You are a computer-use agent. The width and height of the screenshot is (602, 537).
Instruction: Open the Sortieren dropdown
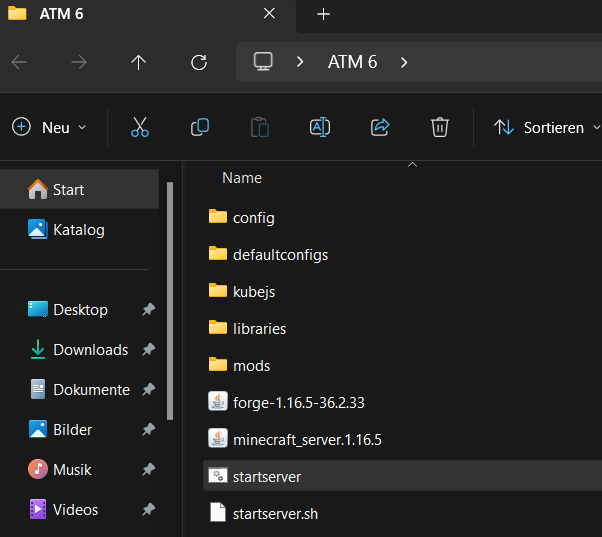click(x=547, y=127)
